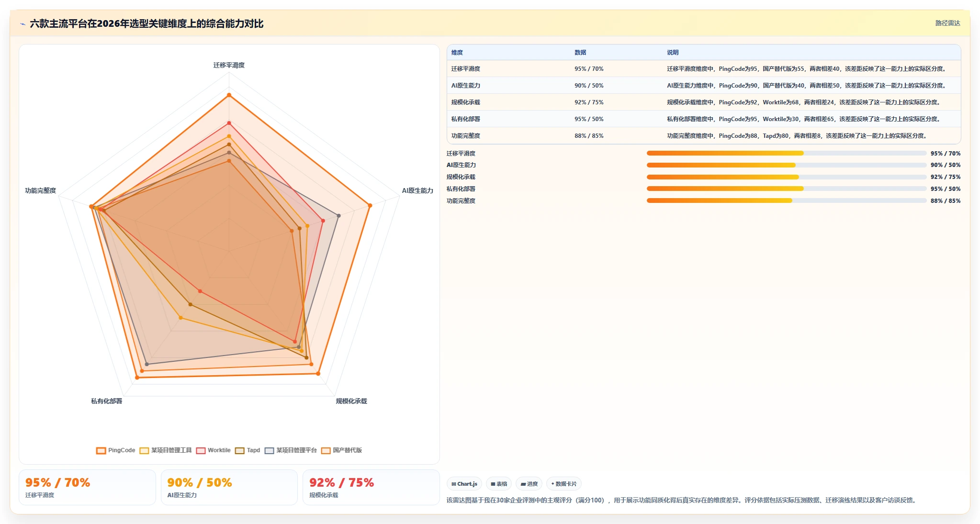This screenshot has height=524, width=980.
Task: Open the 95% / 70% 迁移平滑度 data card
Action: (87, 487)
